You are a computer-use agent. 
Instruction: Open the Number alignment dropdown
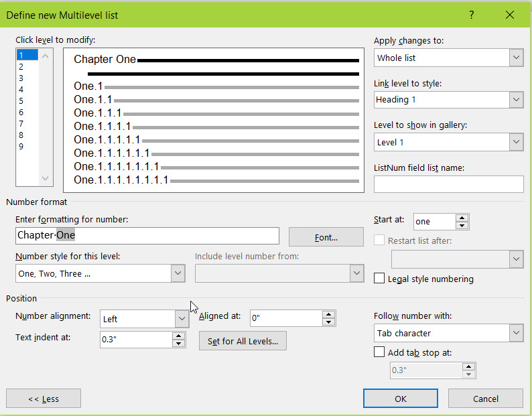182,319
